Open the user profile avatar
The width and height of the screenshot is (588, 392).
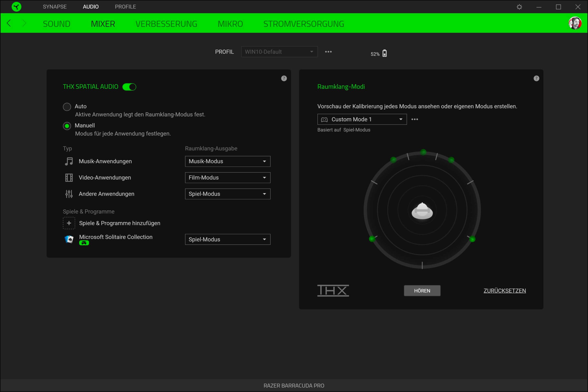[x=575, y=23]
